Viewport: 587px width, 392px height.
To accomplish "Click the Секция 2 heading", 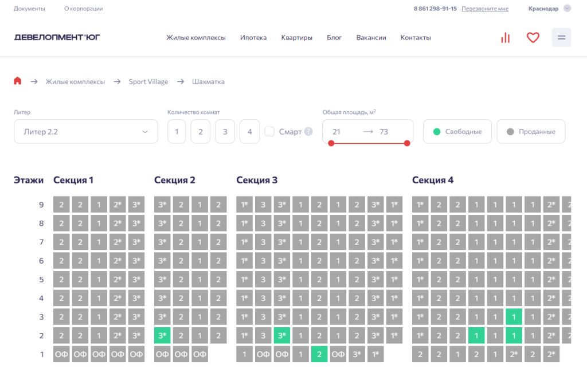I will tap(174, 180).
